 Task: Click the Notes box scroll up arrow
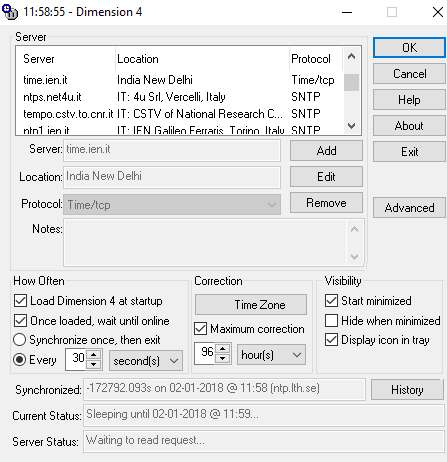pyautogui.click(x=354, y=229)
